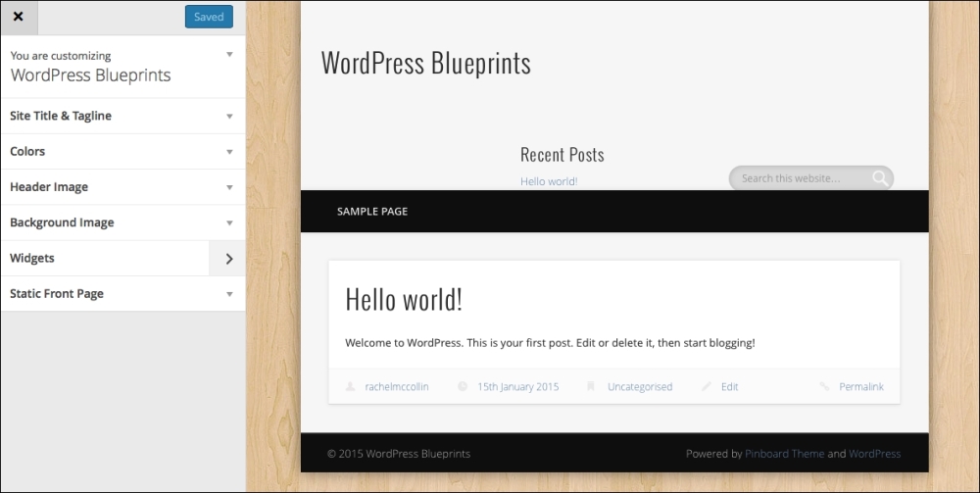This screenshot has width=980, height=493.
Task: Open author rachelmccollin link
Action: [397, 387]
